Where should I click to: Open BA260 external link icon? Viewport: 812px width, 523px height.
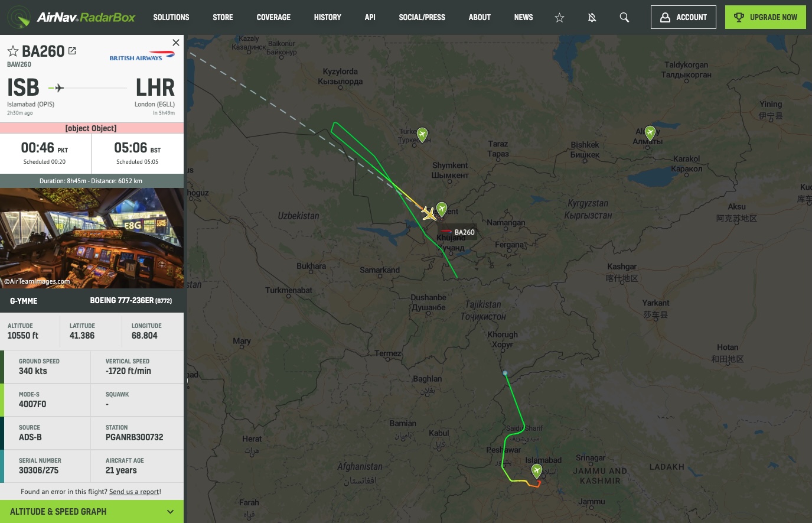point(72,51)
